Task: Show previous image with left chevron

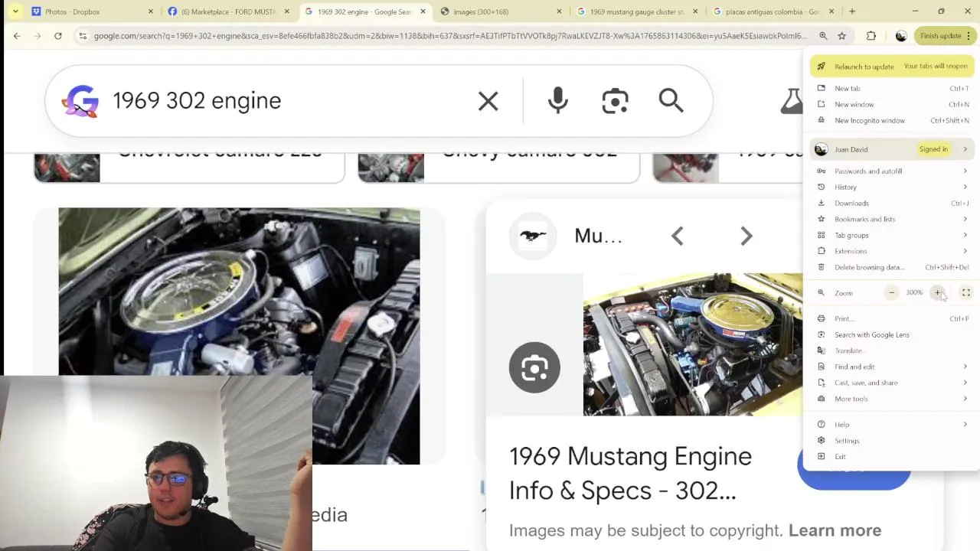Action: point(677,236)
